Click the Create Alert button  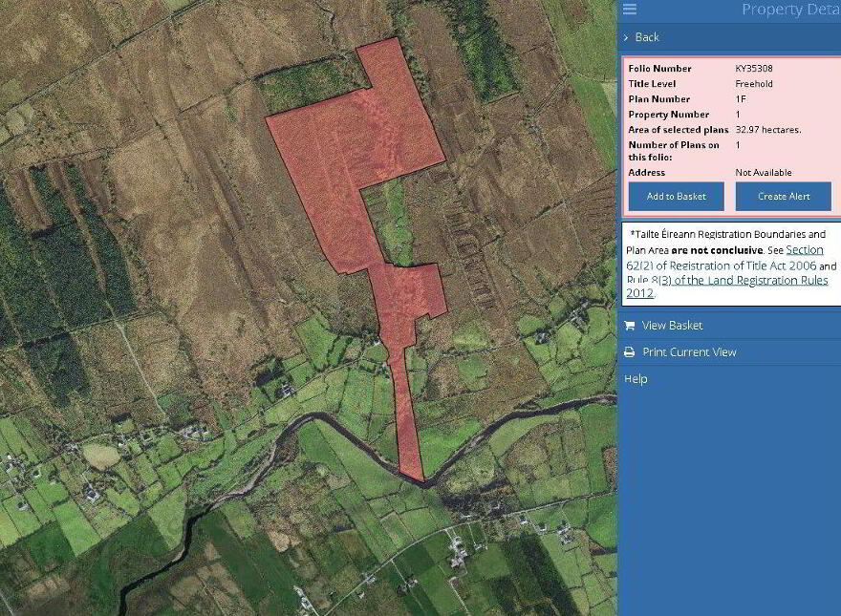pos(784,196)
